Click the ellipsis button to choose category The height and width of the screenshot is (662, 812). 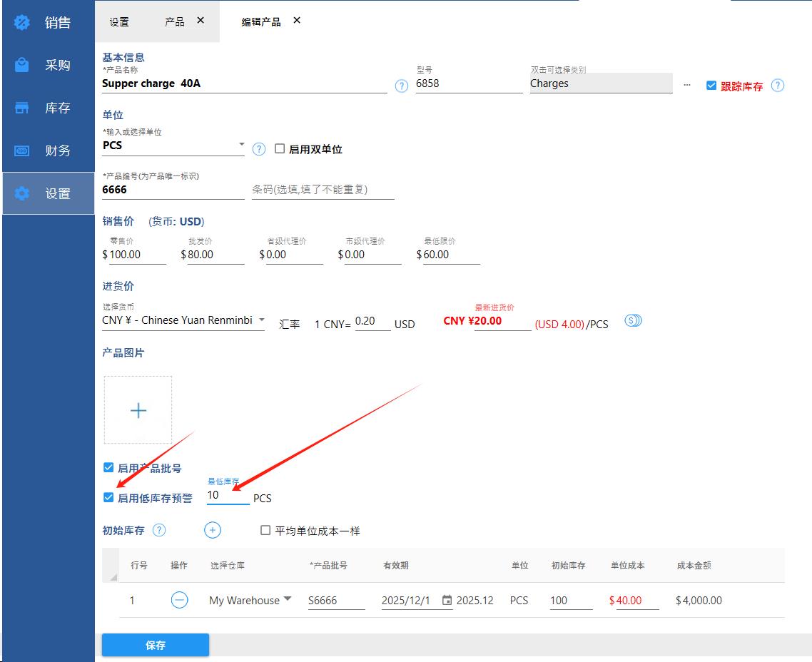pos(687,84)
